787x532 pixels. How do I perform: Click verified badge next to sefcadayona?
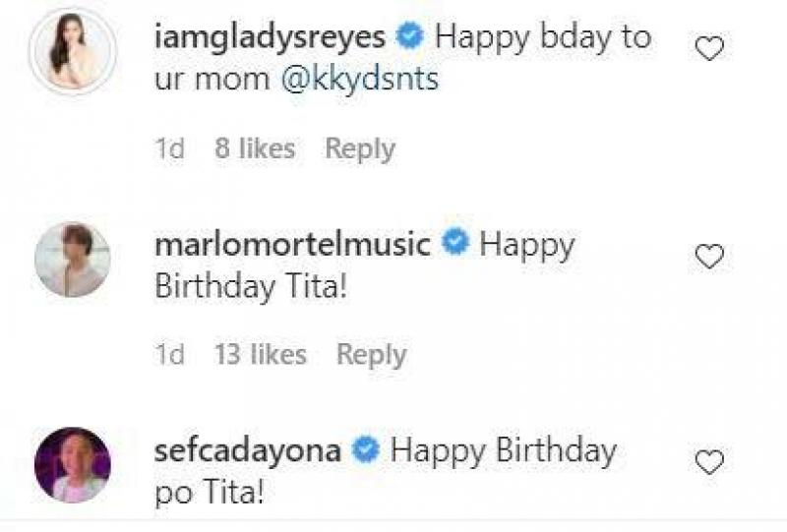(x=366, y=450)
